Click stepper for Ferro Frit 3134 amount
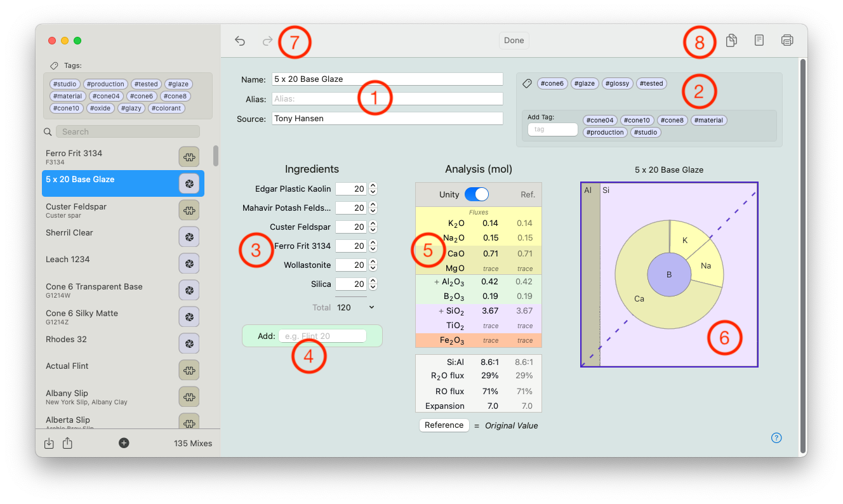843x504 pixels. (x=373, y=246)
